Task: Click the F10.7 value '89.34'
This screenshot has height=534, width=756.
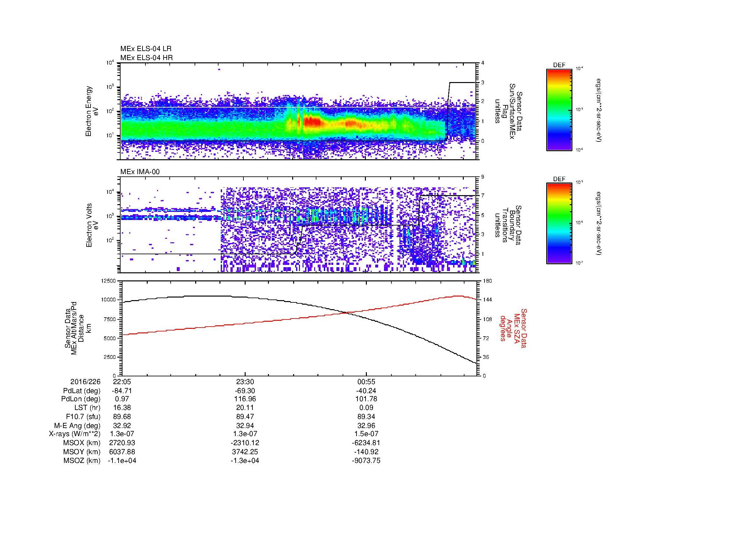Action: pyautogui.click(x=366, y=417)
